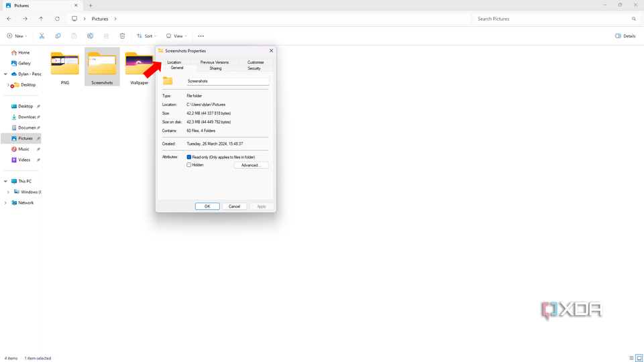
Task: Click the Share icon in toolbar
Action: click(106, 36)
